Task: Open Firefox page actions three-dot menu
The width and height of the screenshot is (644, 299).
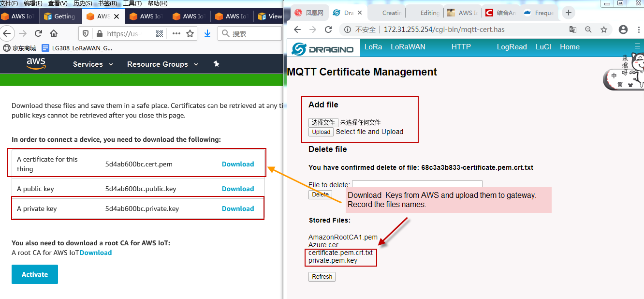Action: point(176,33)
